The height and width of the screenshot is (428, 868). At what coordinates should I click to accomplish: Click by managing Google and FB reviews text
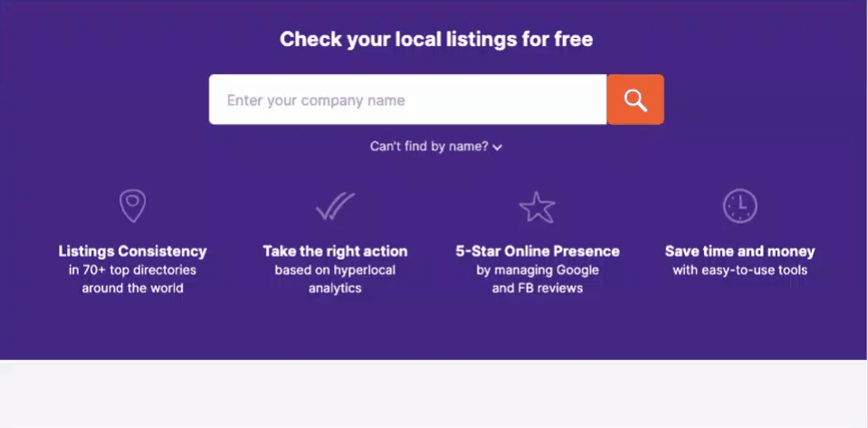click(538, 279)
